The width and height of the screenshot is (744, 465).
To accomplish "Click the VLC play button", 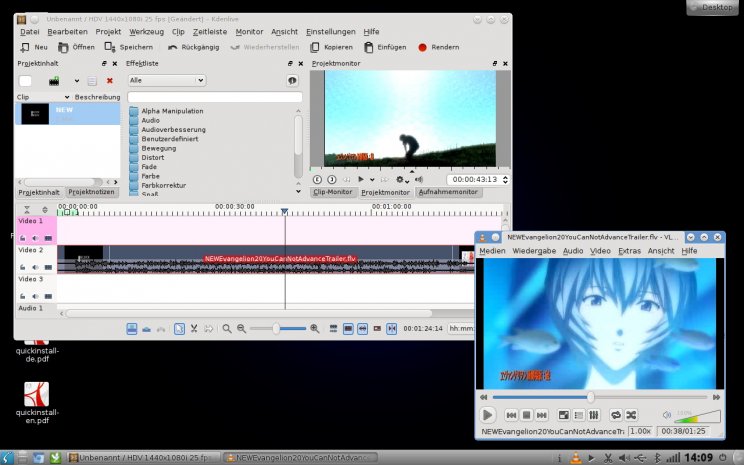I will [487, 415].
